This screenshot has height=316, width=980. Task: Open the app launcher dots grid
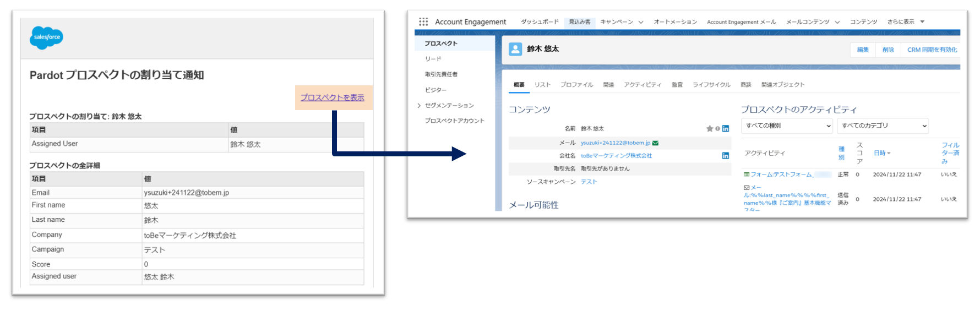[x=423, y=22]
